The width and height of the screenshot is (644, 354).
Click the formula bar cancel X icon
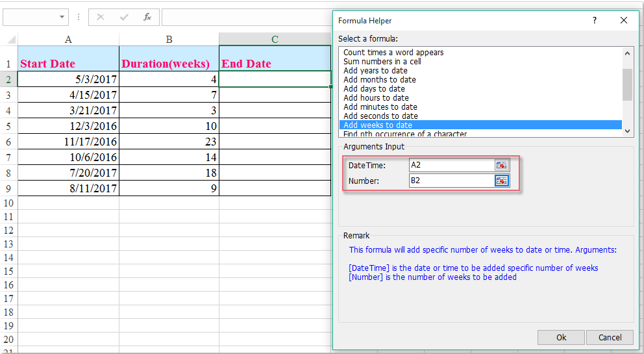[101, 17]
